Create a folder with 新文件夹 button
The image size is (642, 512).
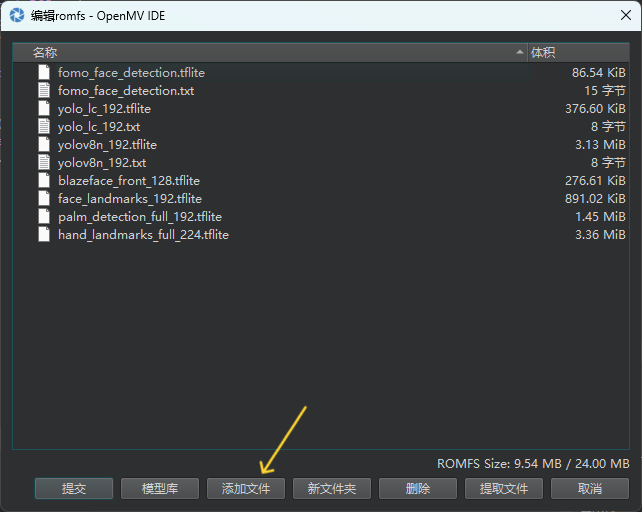pos(332,489)
